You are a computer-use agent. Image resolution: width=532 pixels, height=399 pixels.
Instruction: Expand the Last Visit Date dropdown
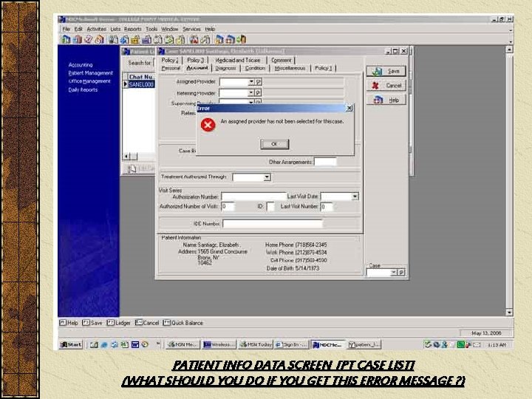coord(355,197)
